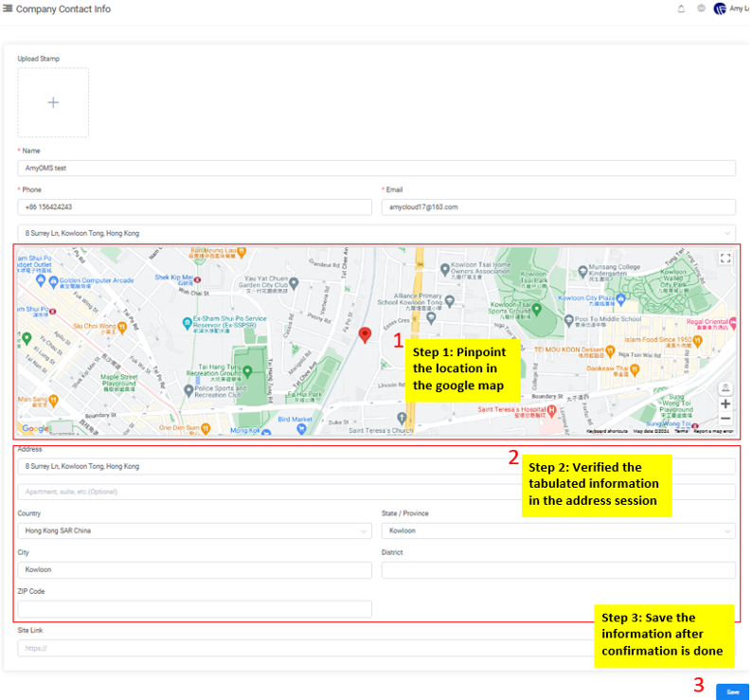
Task: Zoom in on the map
Action: click(x=725, y=404)
